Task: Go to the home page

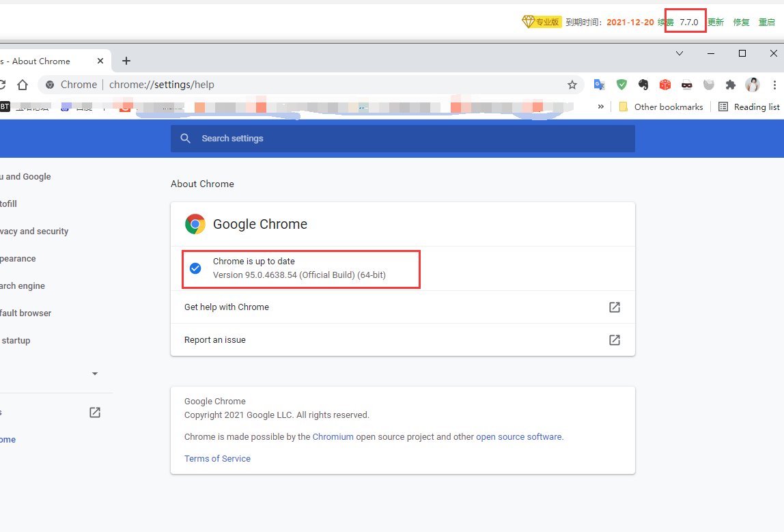Action: [23, 85]
